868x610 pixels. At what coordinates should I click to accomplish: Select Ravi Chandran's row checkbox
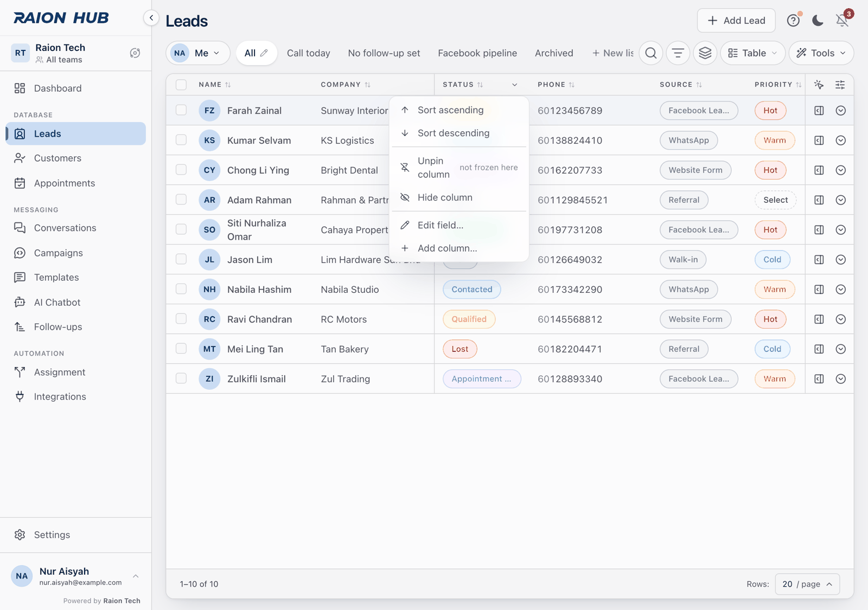pyautogui.click(x=181, y=319)
